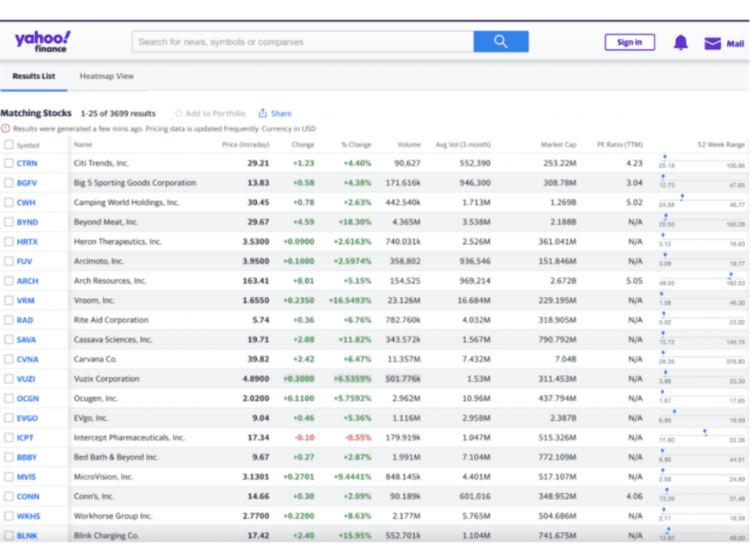Click the Add to Portfolio star

coord(179,114)
